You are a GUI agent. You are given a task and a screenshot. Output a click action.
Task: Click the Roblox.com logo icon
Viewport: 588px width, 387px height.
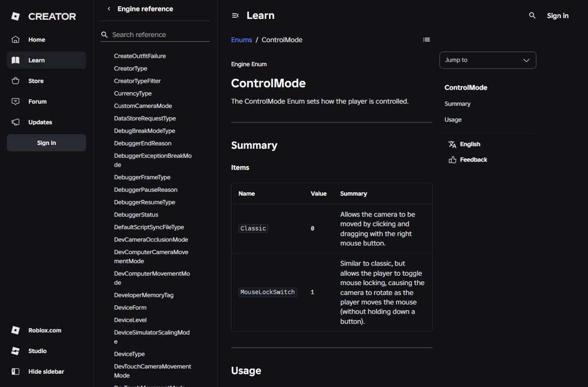[16, 330]
